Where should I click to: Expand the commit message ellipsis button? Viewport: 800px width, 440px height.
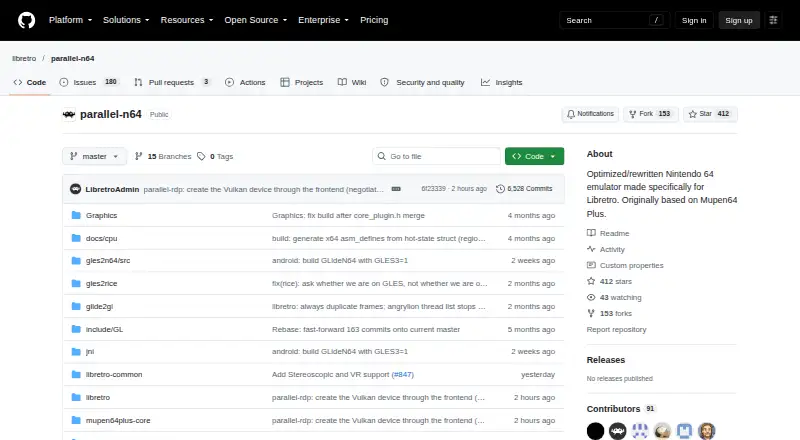point(396,189)
